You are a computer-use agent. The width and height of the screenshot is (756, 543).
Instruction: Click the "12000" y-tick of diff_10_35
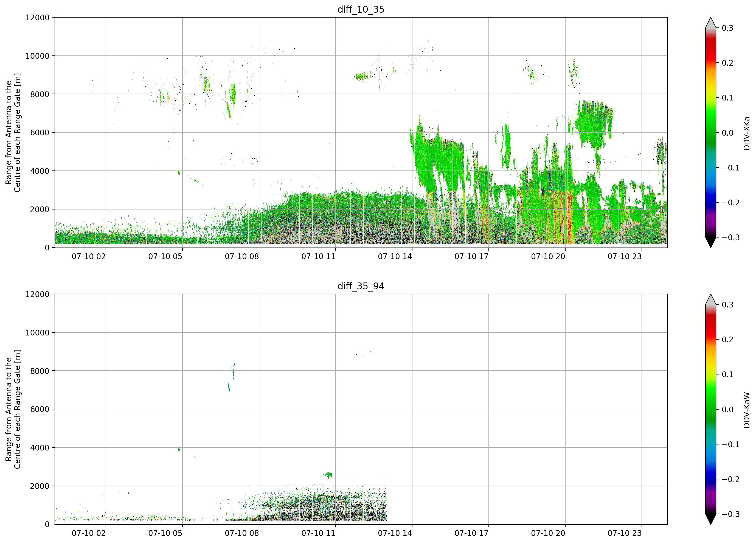coord(37,18)
